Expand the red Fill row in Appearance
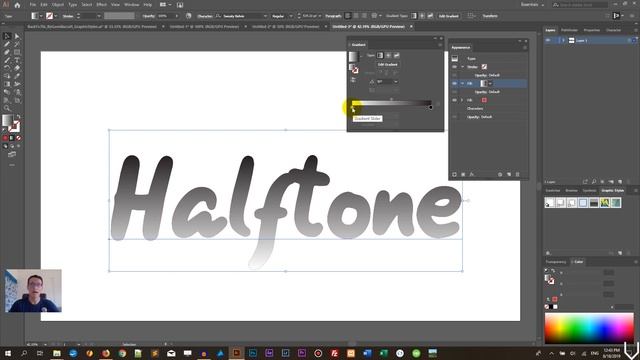Screen dimensions: 640x360 462,100
